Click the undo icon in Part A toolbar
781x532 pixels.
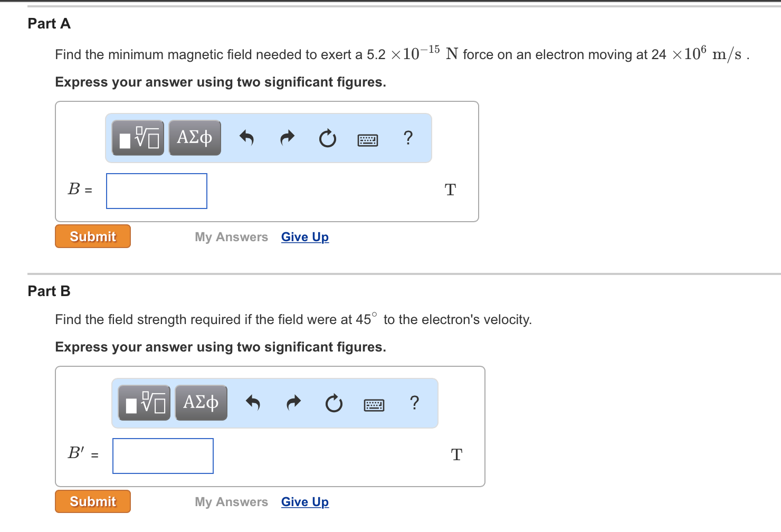click(x=246, y=138)
